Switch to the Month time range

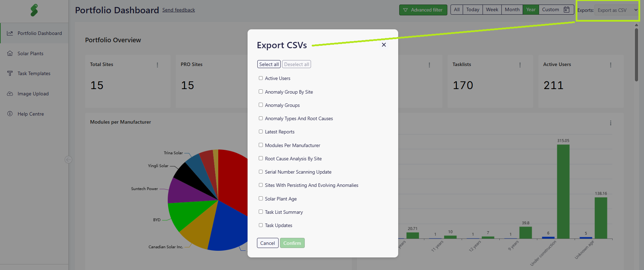[x=512, y=10]
